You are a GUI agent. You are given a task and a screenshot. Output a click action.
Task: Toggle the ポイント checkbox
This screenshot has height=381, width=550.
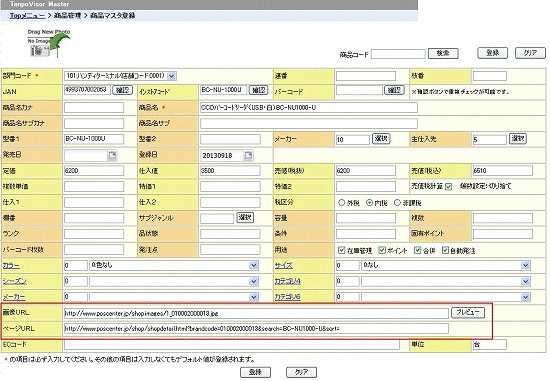382,250
